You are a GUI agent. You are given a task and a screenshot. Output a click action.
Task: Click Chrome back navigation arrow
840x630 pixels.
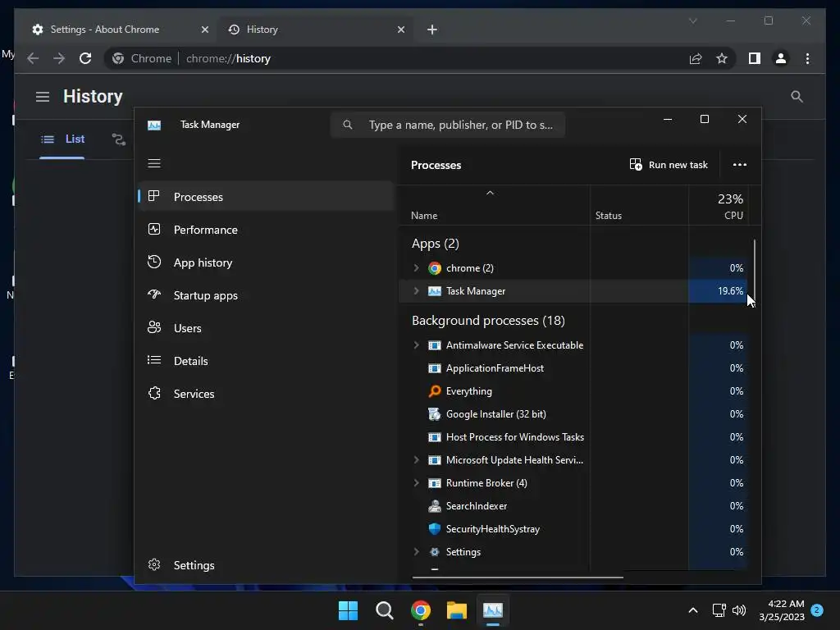click(33, 58)
